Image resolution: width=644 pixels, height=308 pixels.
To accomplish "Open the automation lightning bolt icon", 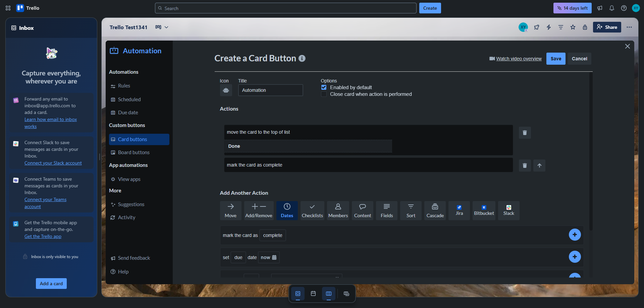I will (x=549, y=27).
